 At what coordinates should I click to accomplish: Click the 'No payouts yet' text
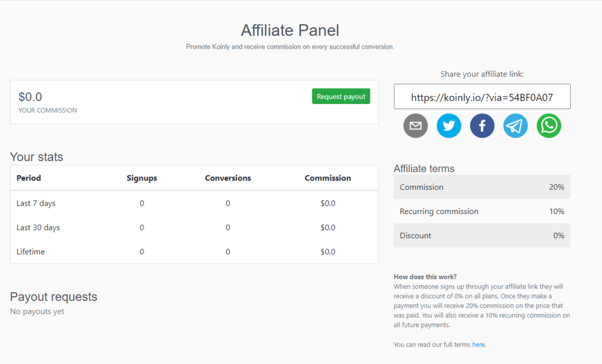coord(37,312)
